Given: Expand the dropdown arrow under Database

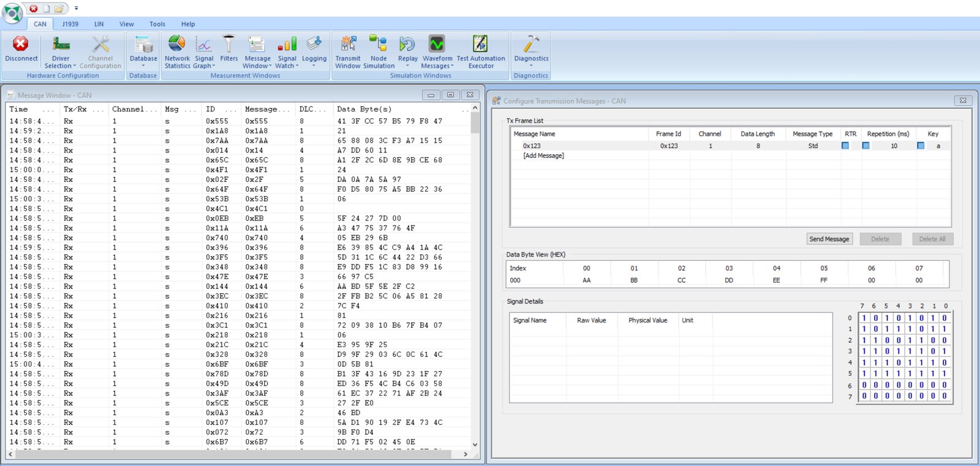Looking at the screenshot, I should pos(143,66).
